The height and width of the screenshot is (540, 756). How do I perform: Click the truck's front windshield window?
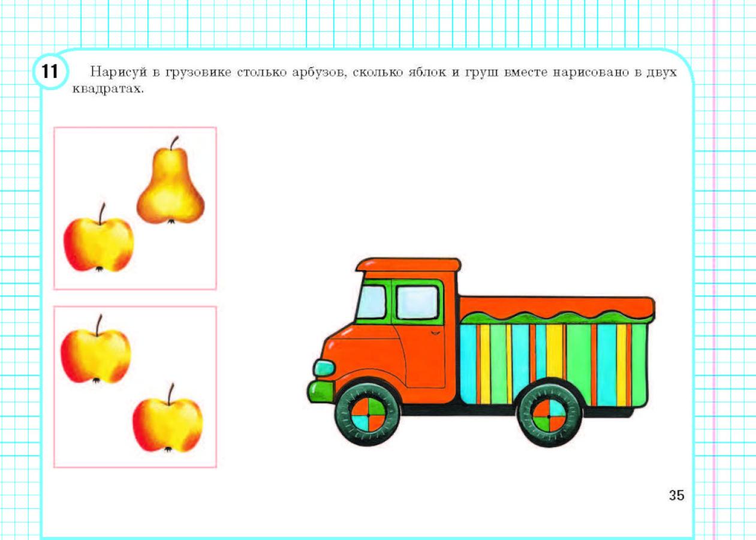372,302
